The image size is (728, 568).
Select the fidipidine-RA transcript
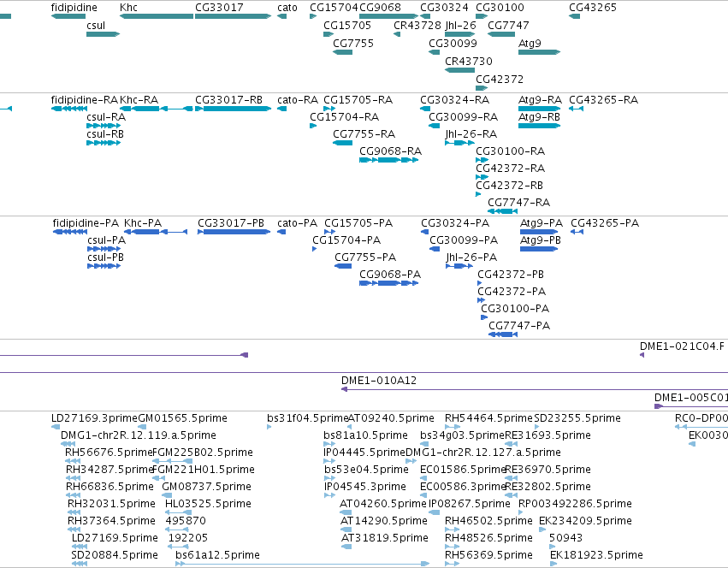[x=69, y=109]
